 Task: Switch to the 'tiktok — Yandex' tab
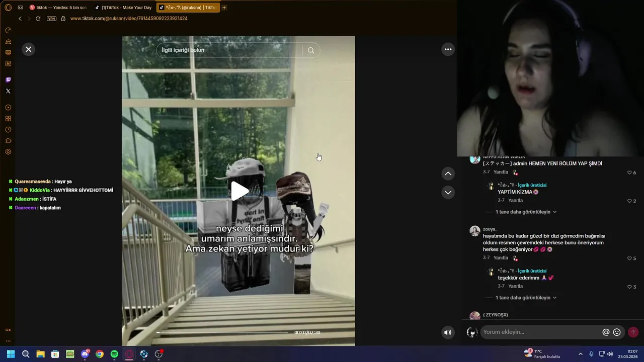click(58, 8)
